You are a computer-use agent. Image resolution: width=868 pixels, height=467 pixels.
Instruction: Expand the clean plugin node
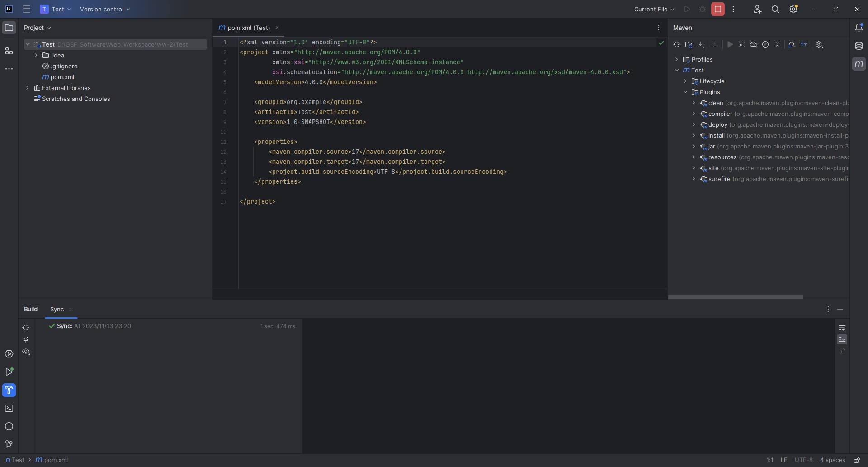694,103
